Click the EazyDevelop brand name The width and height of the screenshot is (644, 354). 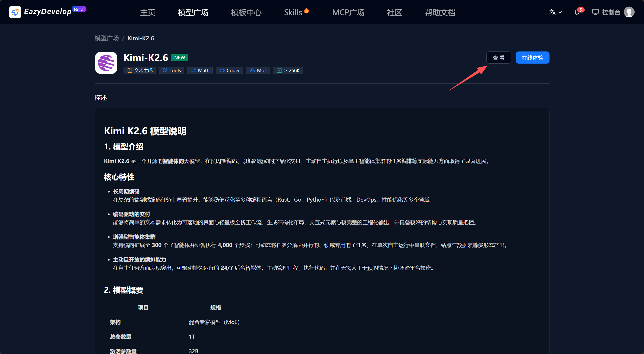(x=48, y=12)
